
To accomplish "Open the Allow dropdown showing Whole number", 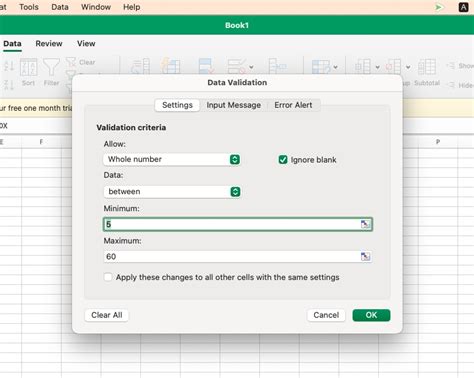I will [172, 159].
